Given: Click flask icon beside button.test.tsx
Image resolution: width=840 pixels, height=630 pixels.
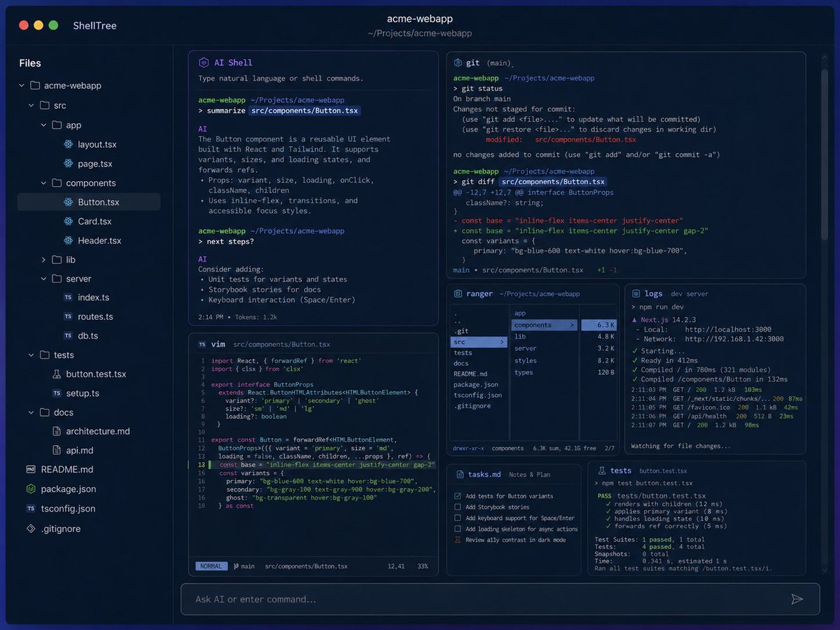Looking at the screenshot, I should tap(57, 374).
